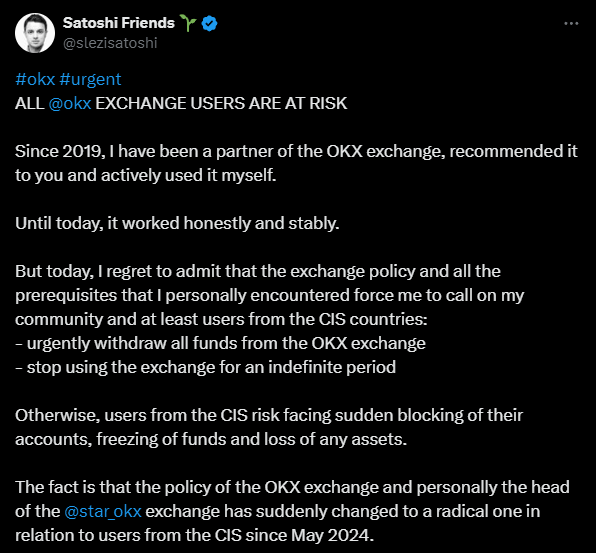Click the 'The fact is that the policy' sentence
This screenshot has width=596, height=553.
(x=292, y=511)
